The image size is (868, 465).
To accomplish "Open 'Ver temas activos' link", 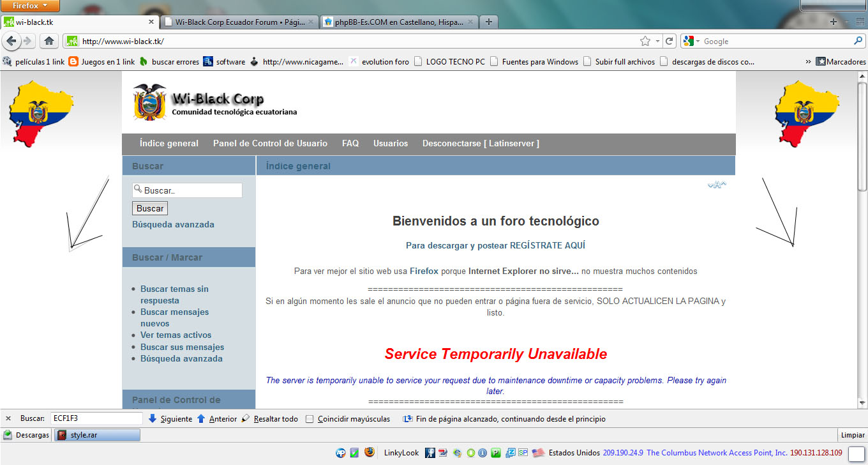I will point(176,335).
